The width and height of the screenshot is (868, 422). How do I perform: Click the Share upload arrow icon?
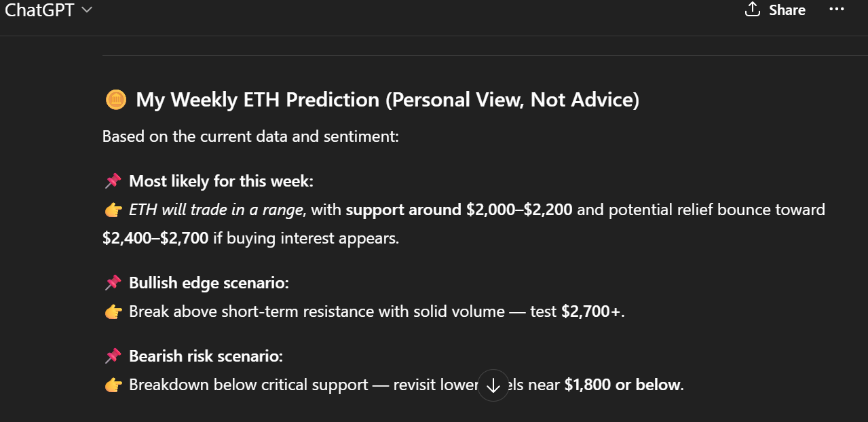(752, 9)
